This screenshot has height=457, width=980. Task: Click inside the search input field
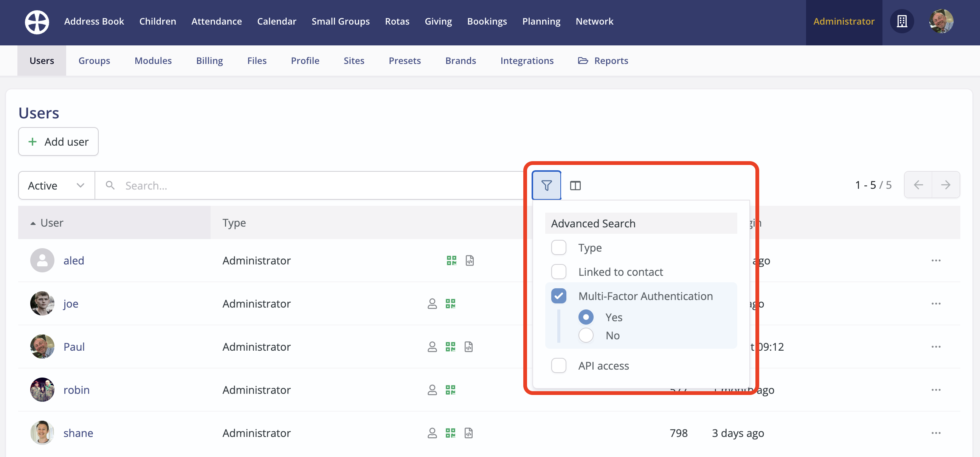[x=266, y=185]
